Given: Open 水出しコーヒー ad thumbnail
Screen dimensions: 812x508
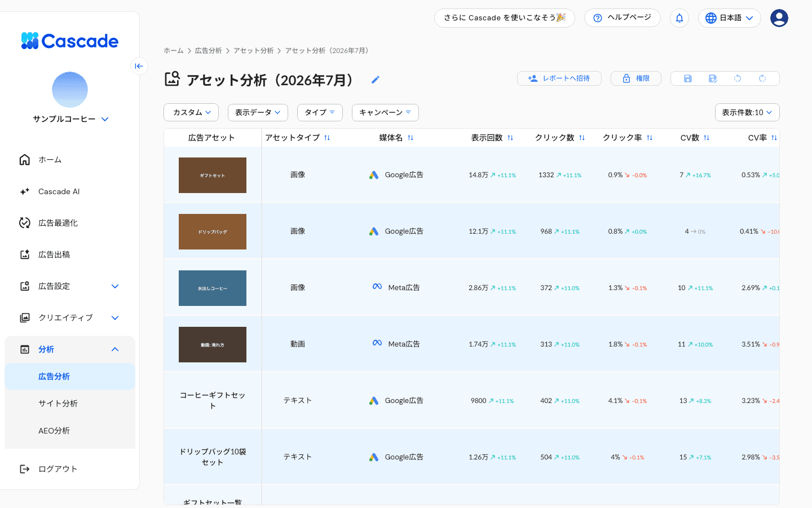Looking at the screenshot, I should (213, 288).
